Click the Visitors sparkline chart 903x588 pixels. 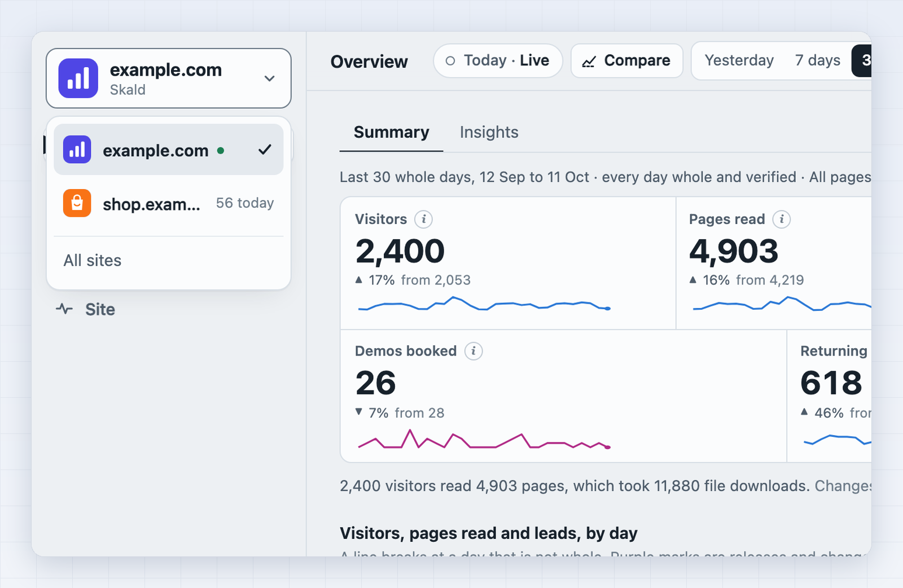484,304
